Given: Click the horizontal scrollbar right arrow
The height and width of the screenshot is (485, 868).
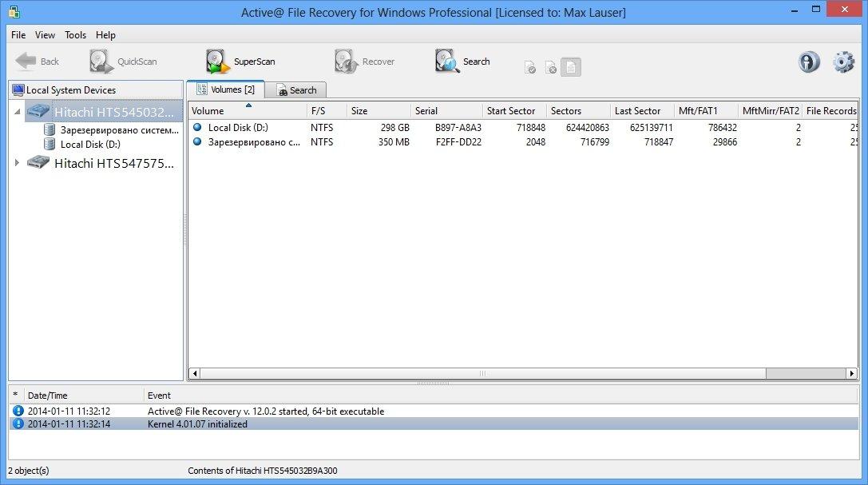Looking at the screenshot, I should tap(852, 373).
